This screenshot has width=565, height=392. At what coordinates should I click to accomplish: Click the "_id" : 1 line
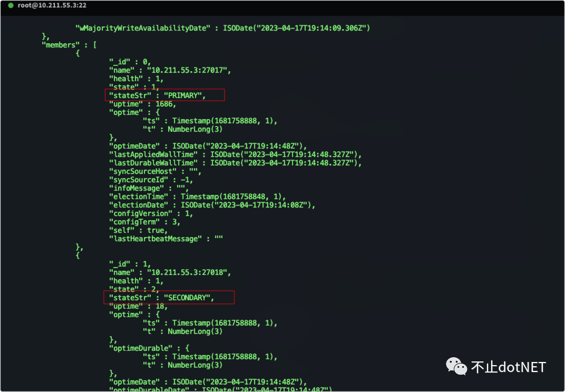pyautogui.click(x=130, y=264)
